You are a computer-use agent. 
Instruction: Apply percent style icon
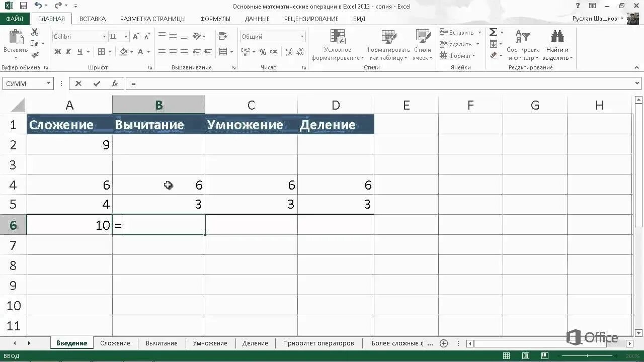(x=263, y=52)
